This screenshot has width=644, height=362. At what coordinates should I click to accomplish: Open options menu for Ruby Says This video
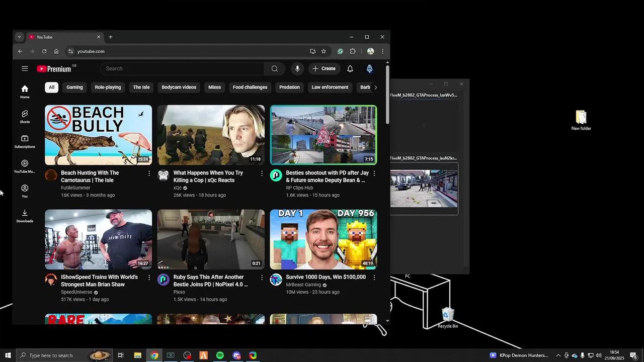click(262, 278)
